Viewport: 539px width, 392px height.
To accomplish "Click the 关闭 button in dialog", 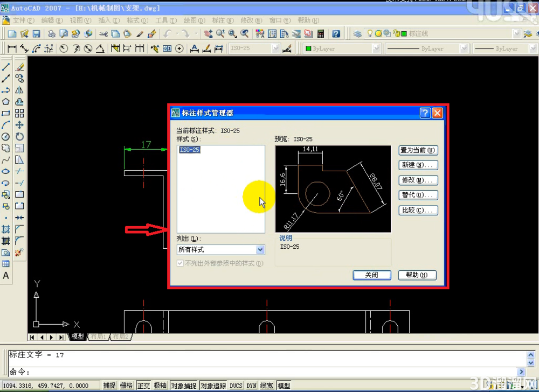I will click(371, 275).
